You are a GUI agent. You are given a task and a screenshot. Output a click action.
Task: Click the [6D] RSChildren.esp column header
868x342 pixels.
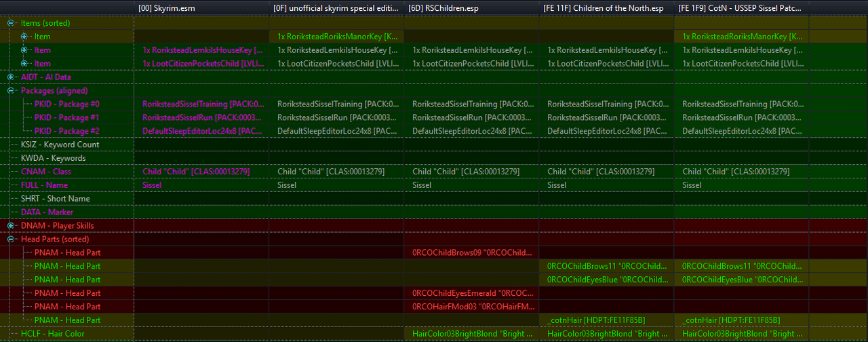click(x=471, y=8)
